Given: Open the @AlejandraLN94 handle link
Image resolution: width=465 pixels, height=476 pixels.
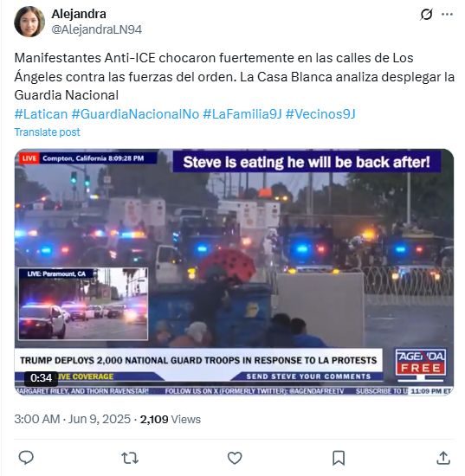Looking at the screenshot, I should pyautogui.click(x=97, y=29).
